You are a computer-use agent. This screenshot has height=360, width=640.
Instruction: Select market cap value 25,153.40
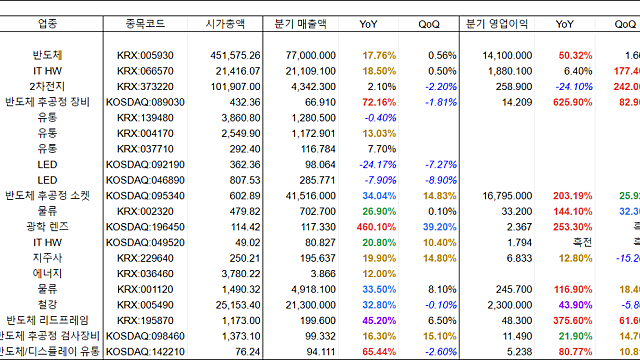[x=238, y=305]
